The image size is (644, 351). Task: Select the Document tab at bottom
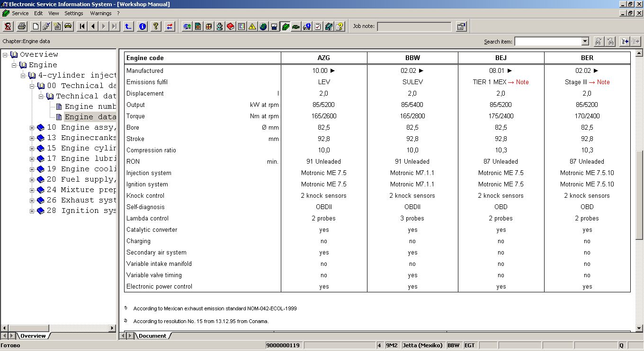click(x=152, y=336)
